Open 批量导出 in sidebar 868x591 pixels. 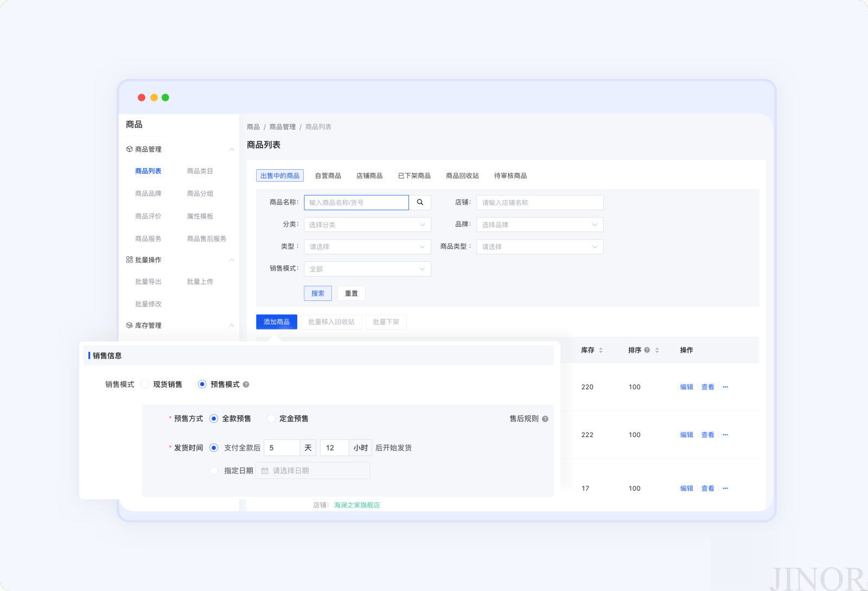pos(148,282)
